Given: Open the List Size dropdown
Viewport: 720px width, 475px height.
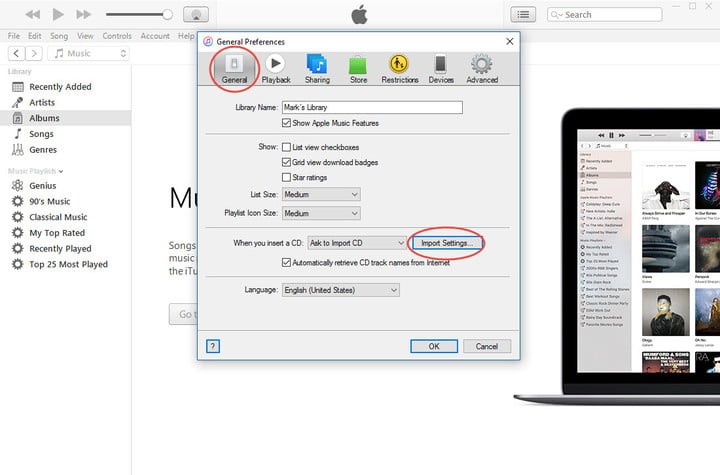Looking at the screenshot, I should (321, 194).
